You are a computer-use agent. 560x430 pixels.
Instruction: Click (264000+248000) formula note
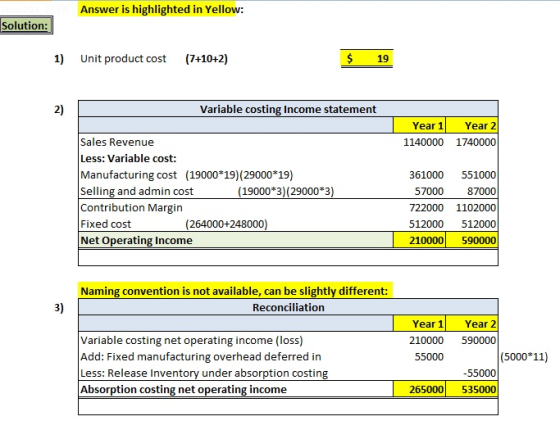tap(226, 224)
